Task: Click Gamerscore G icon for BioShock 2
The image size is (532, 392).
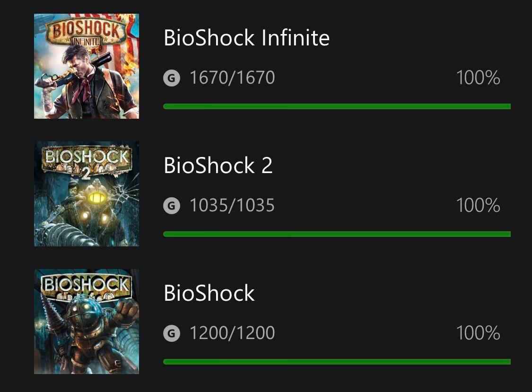Action: click(x=172, y=206)
